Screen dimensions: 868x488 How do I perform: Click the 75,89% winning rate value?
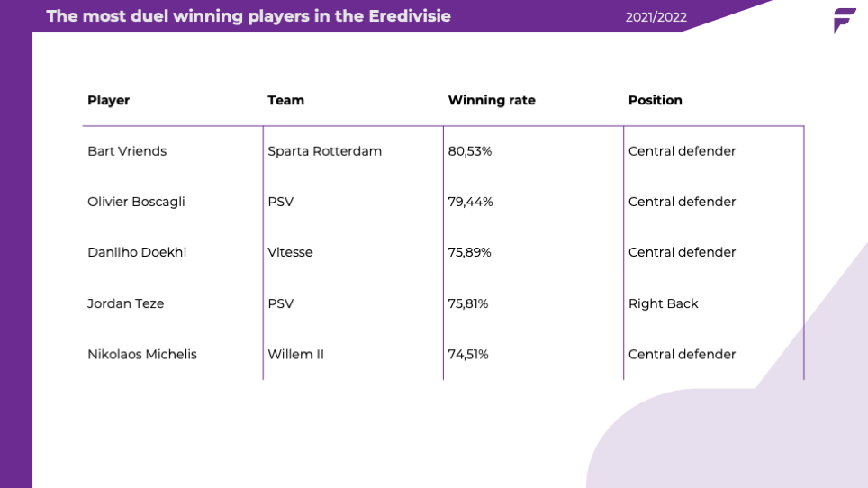(469, 252)
